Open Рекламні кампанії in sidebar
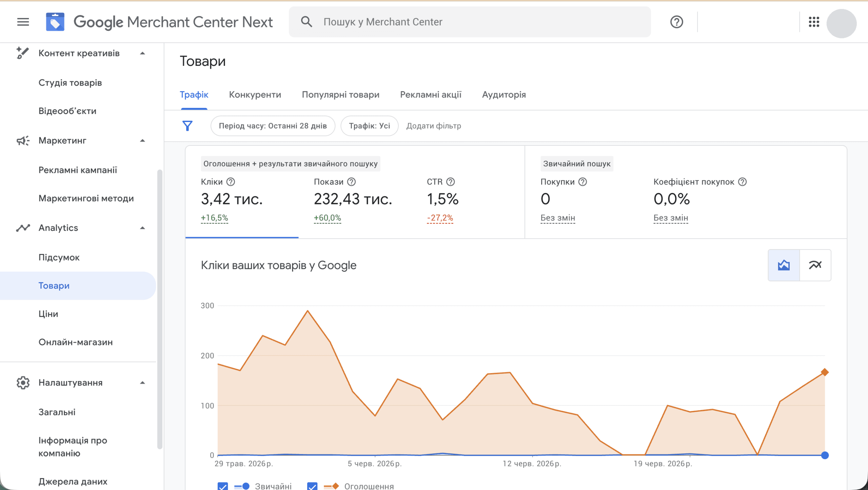 coord(78,170)
